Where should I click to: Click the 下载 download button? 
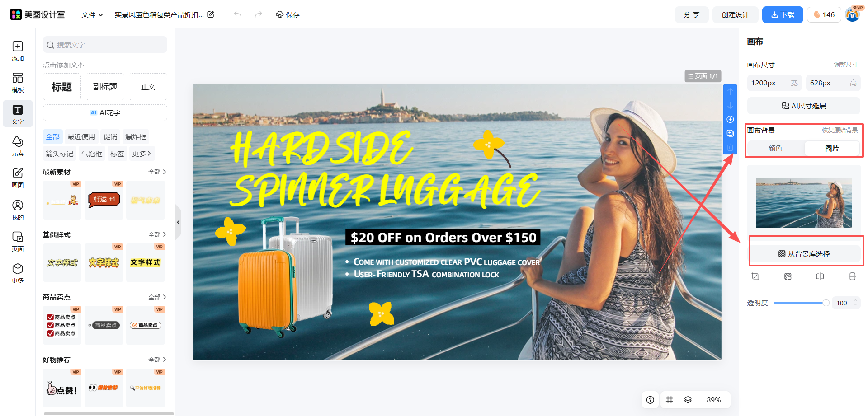coord(783,14)
